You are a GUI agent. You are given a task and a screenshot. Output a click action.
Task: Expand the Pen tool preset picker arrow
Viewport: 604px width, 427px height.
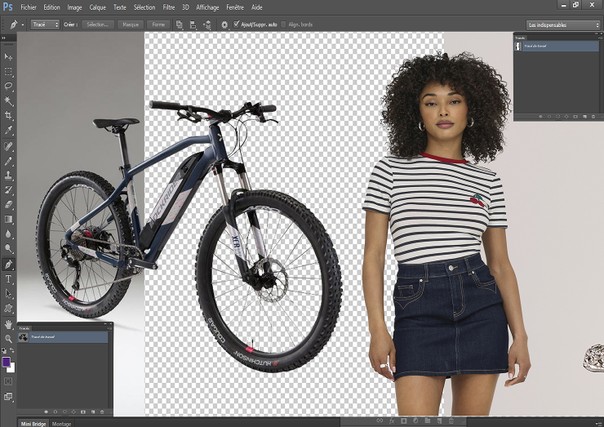[21, 23]
